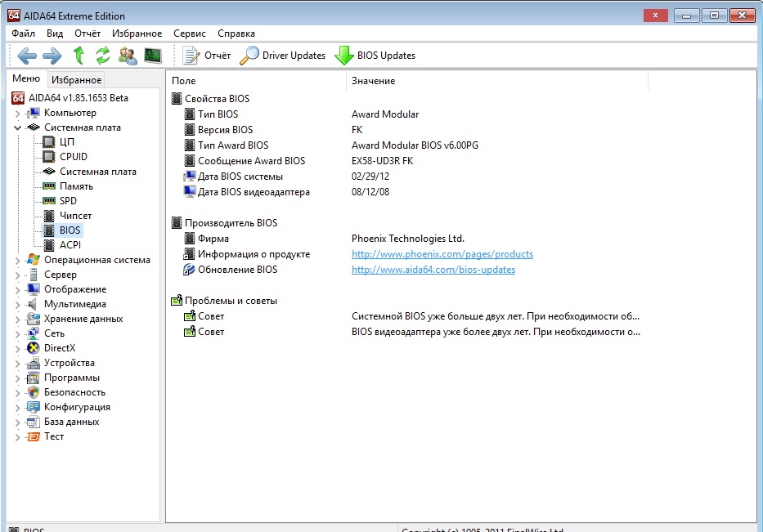Click the Тест benchmark icon

(x=33, y=436)
